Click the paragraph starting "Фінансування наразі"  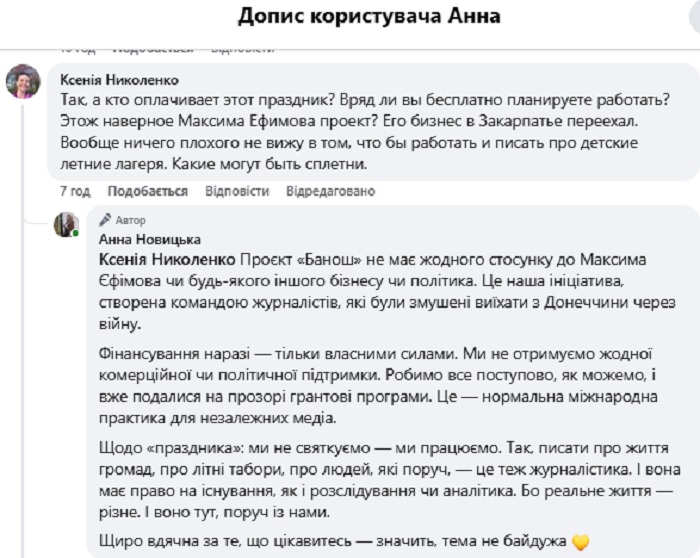click(x=378, y=386)
